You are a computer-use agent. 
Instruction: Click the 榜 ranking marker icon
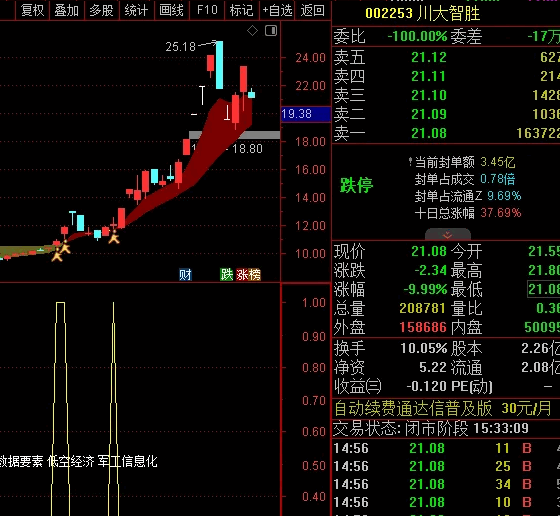click(x=255, y=275)
